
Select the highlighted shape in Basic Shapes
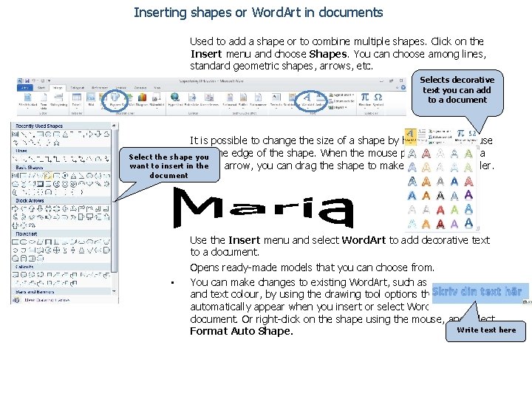coord(48,176)
